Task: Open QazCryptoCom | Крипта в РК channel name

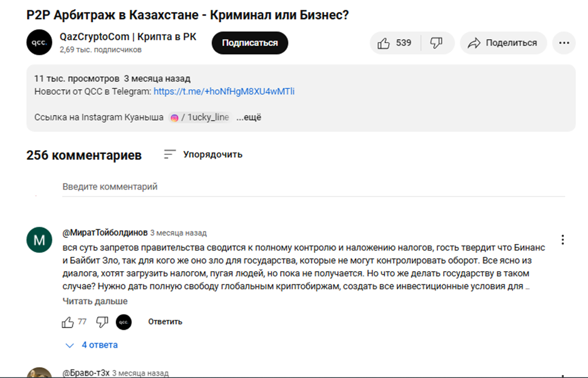Action: 128,37
